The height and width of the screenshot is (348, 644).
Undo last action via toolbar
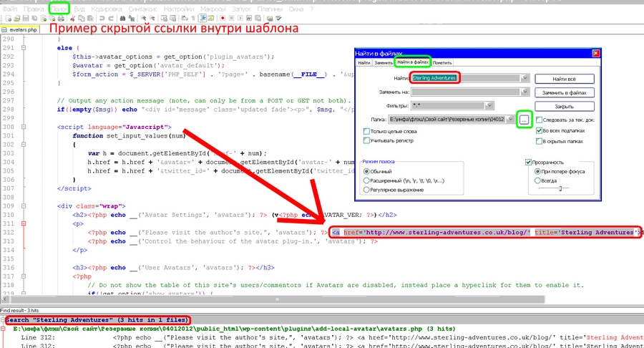[x=102, y=19]
